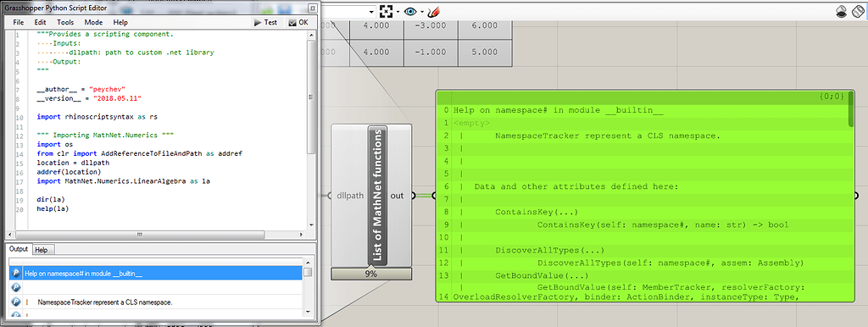The image size is (868, 327).
Task: Open the dropdown arrow beside the eye icon
Action: [x=422, y=12]
